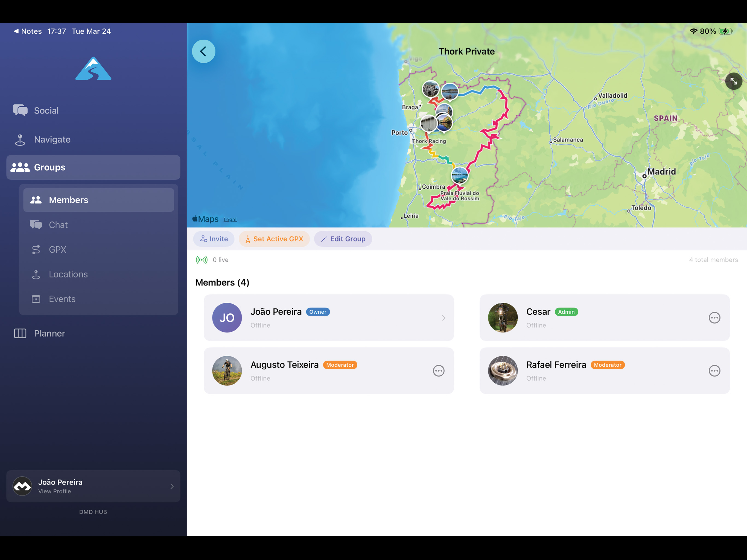Go back using the round chevron button

click(x=204, y=51)
